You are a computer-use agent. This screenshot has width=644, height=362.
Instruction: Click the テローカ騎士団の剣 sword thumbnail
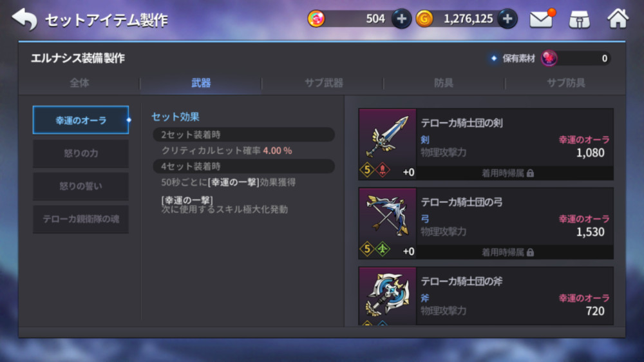(387, 144)
